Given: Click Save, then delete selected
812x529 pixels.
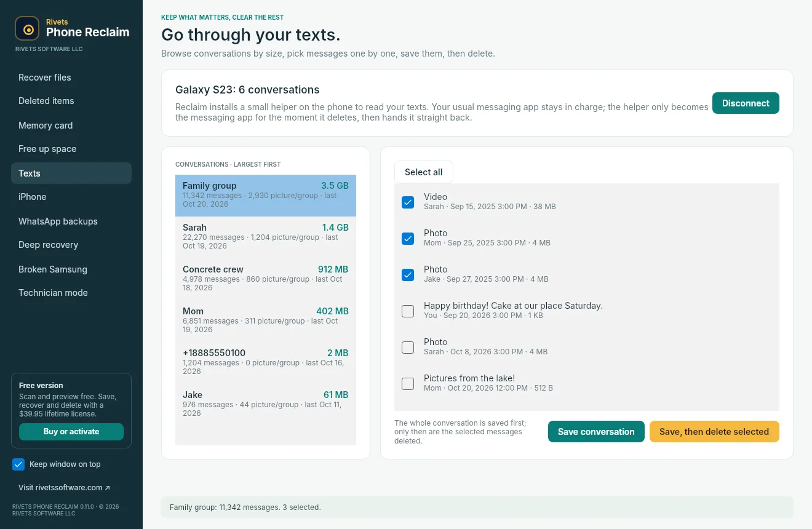Looking at the screenshot, I should [714, 432].
